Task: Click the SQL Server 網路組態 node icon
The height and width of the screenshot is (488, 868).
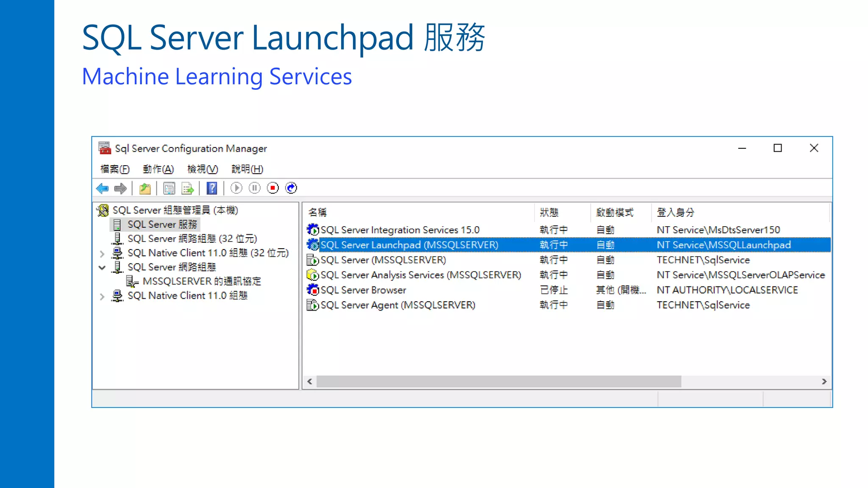Action: (117, 267)
